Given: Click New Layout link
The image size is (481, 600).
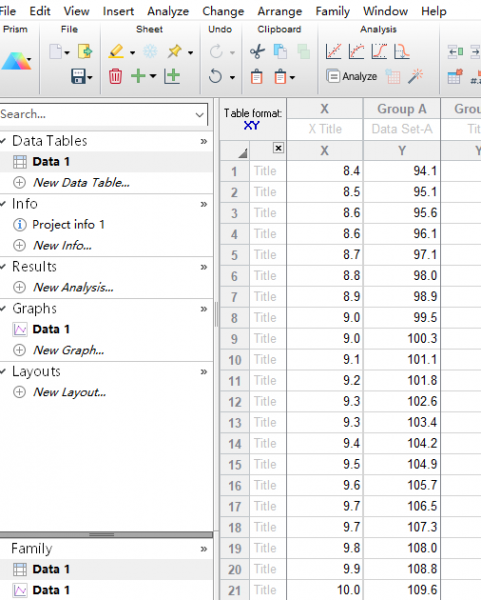Looking at the screenshot, I should [x=69, y=392].
